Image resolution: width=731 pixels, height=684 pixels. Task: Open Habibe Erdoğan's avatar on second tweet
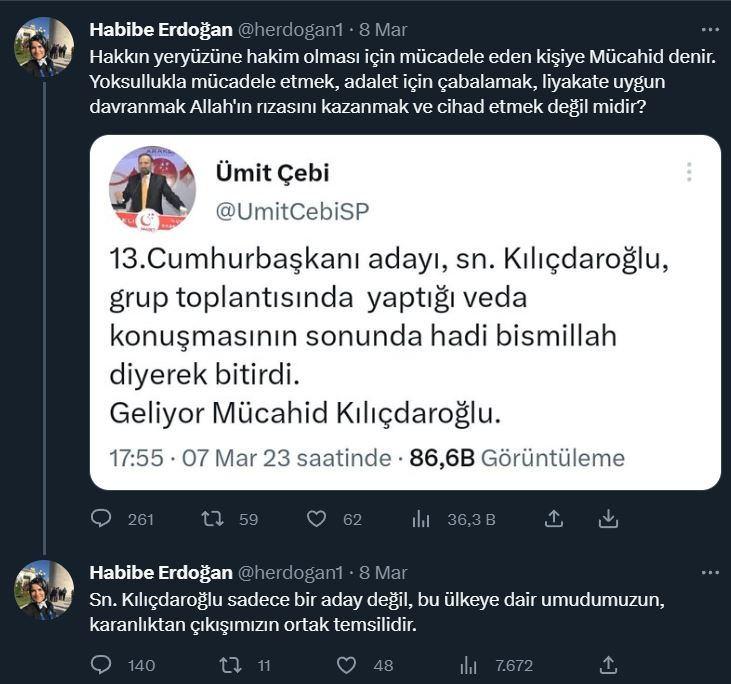(x=44, y=590)
